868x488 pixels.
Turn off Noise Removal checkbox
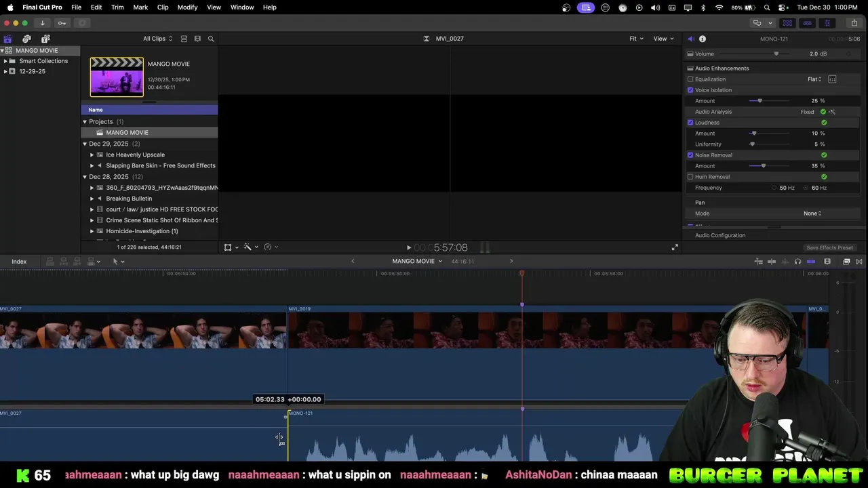pyautogui.click(x=690, y=155)
